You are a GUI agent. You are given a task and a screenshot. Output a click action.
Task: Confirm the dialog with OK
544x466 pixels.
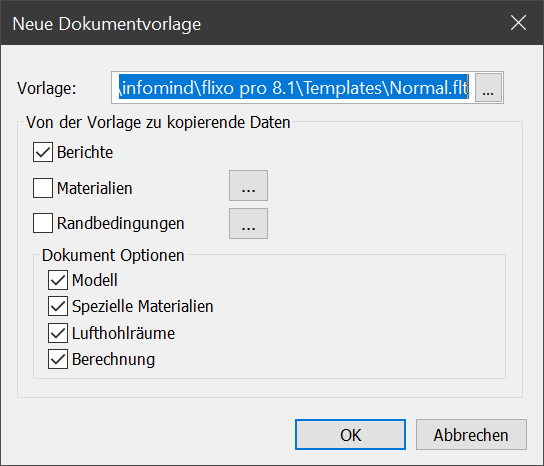pyautogui.click(x=350, y=435)
